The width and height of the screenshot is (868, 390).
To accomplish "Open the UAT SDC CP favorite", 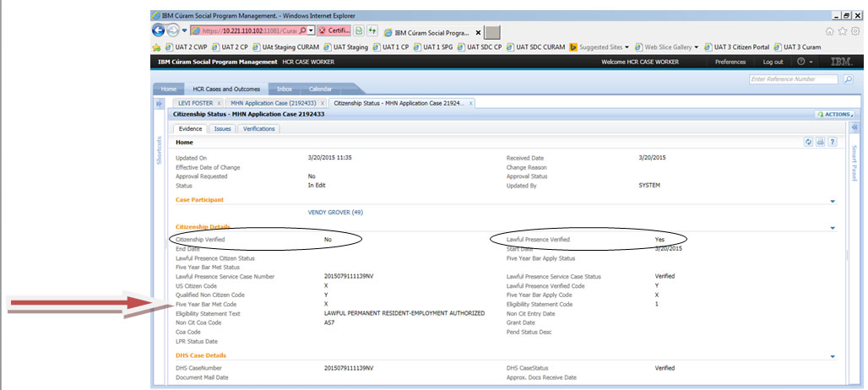I will tap(480, 47).
